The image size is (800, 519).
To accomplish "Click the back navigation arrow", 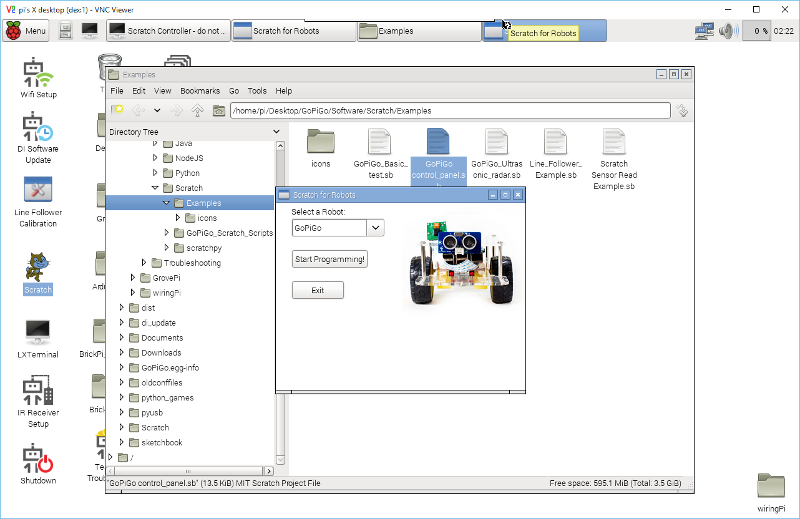I will point(138,110).
